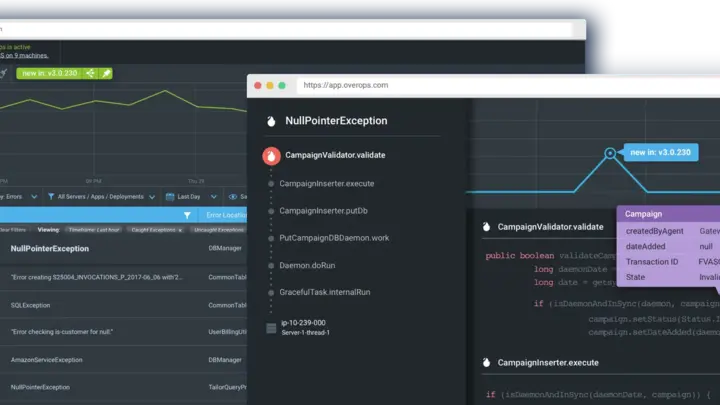
Task: Click the server icon next to ip-10-239-000
Action: pos(271,328)
